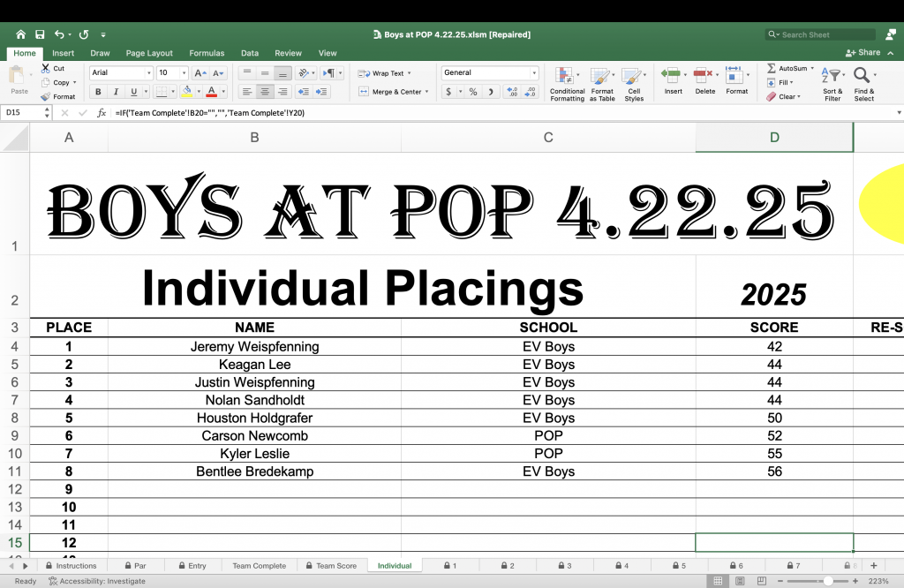The image size is (904, 588).
Task: Decrease decimal places
Action: point(531,92)
